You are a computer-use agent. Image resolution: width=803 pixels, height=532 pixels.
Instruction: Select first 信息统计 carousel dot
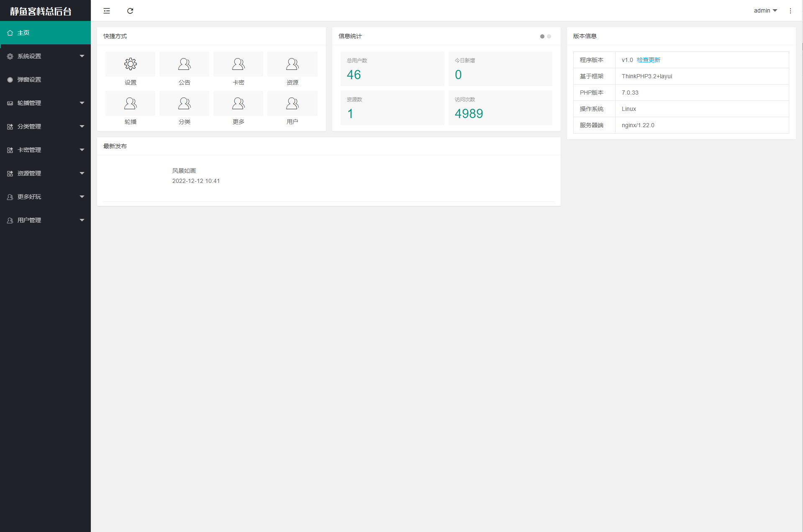[x=542, y=36]
